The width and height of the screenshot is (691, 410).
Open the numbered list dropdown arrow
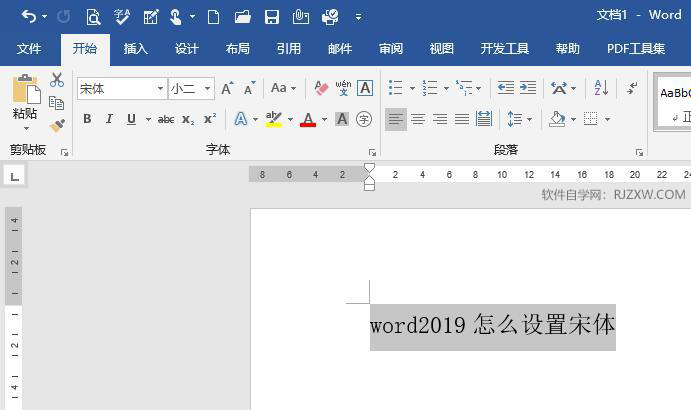(446, 88)
